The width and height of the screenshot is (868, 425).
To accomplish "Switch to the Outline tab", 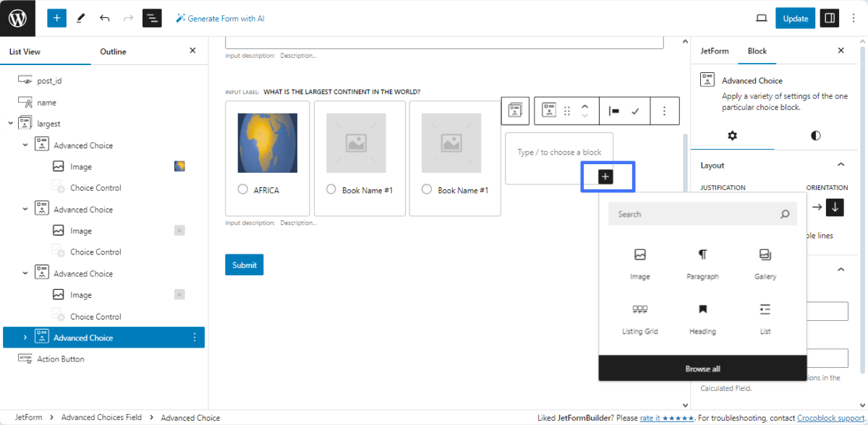I will [113, 51].
